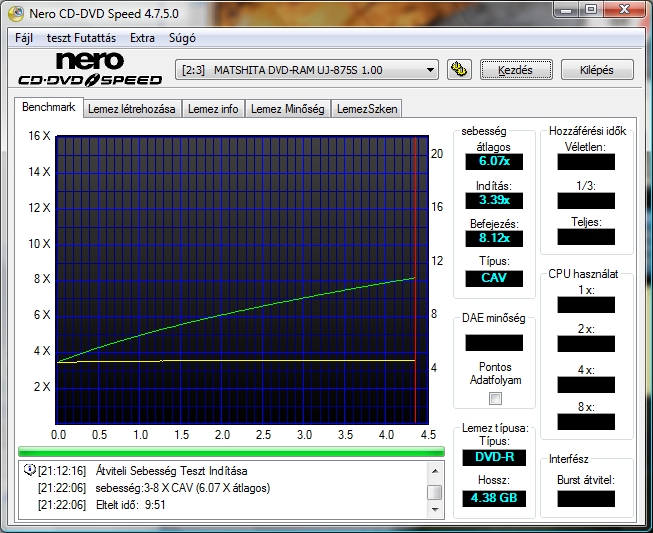Image resolution: width=653 pixels, height=533 pixels.
Task: Select the Benchmark tab
Action: click(49, 107)
